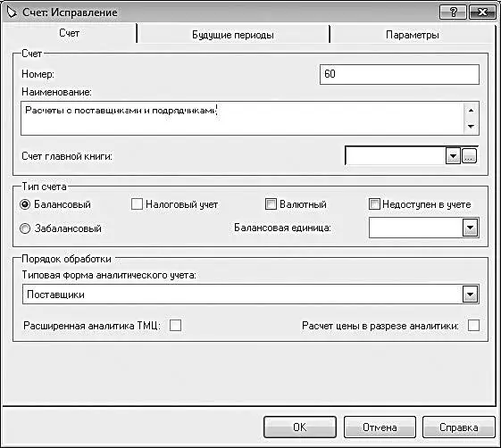Enable Расширенная аналитика ТМЦ checkbox
501x448 pixels.
pyautogui.click(x=175, y=326)
